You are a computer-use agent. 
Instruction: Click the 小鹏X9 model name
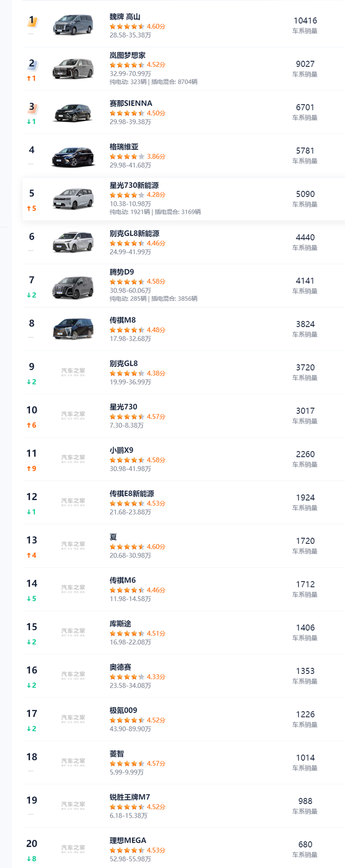tap(121, 450)
